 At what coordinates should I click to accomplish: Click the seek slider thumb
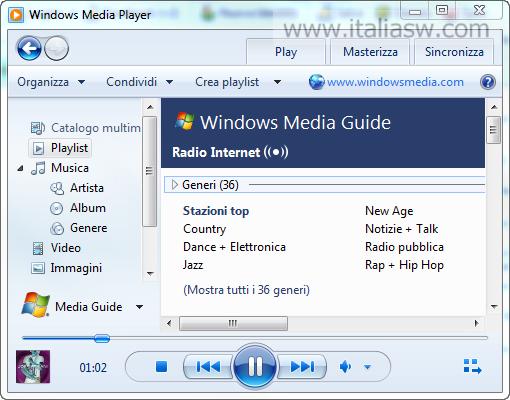tap(102, 339)
